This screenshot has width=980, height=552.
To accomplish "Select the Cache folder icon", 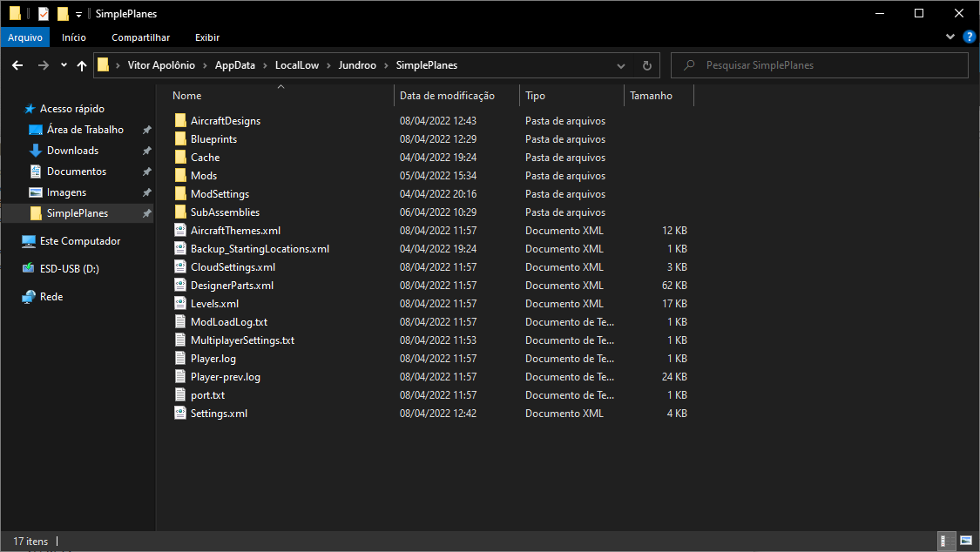I will [180, 157].
